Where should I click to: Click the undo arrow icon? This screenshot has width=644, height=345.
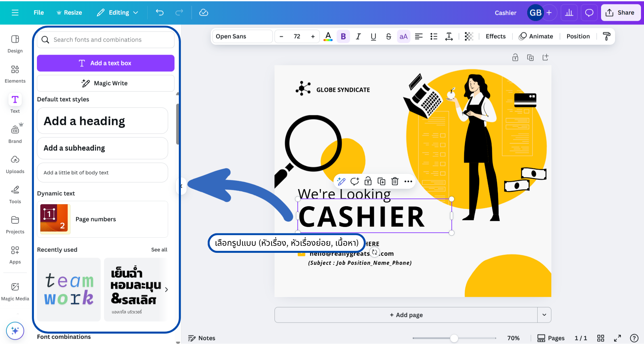tap(160, 13)
